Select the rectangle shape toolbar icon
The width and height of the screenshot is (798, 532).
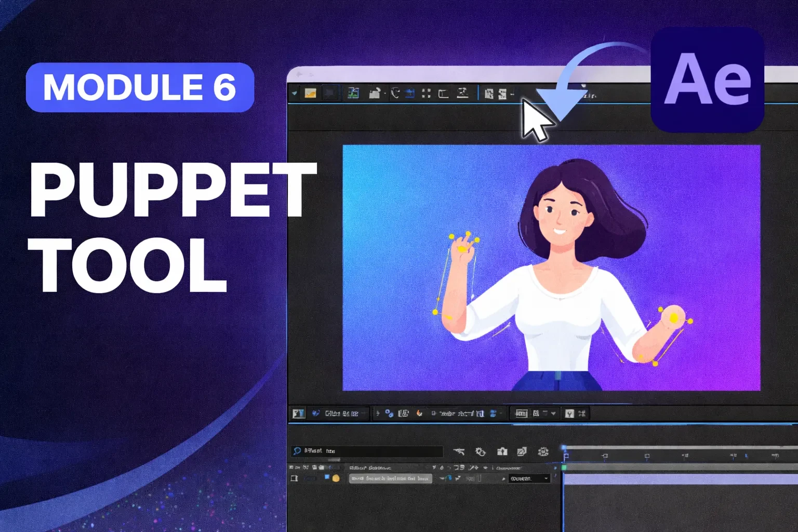tap(443, 94)
